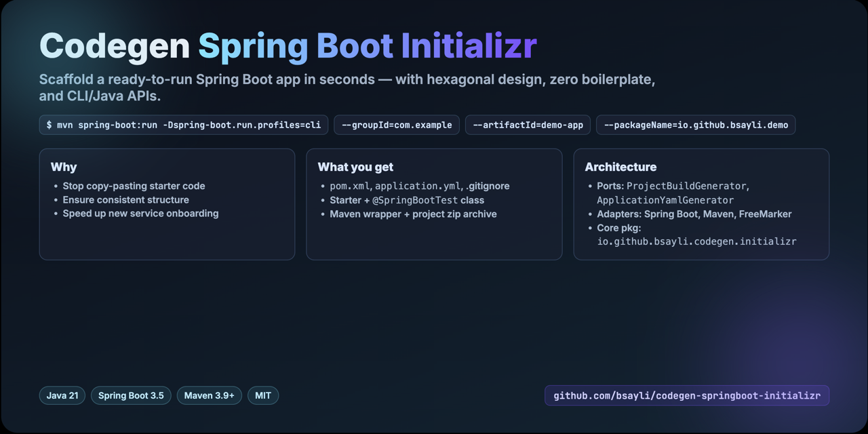Click the Core pkg label

pyautogui.click(x=618, y=228)
